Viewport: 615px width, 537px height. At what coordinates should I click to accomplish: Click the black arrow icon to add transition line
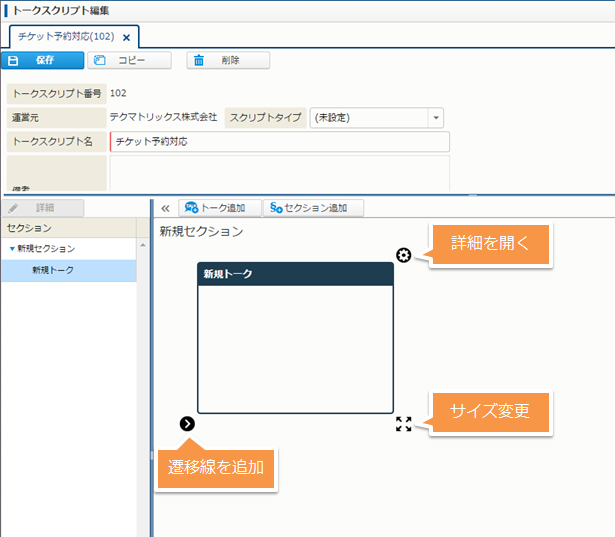tap(187, 423)
